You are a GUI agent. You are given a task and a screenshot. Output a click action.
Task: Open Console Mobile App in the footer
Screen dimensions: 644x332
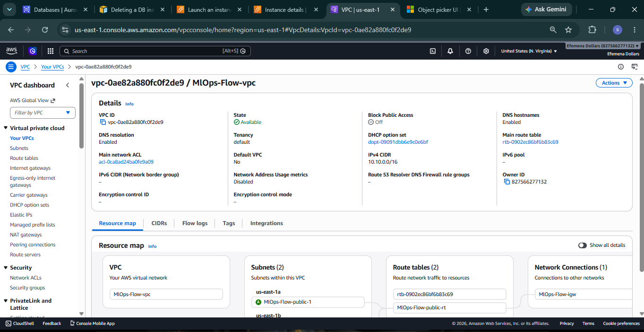(x=92, y=323)
